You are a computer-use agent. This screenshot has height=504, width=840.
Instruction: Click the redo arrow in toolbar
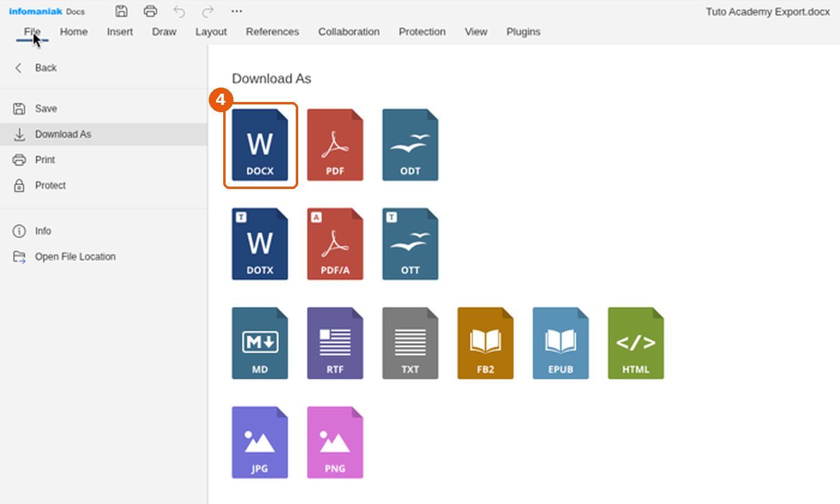(x=208, y=11)
